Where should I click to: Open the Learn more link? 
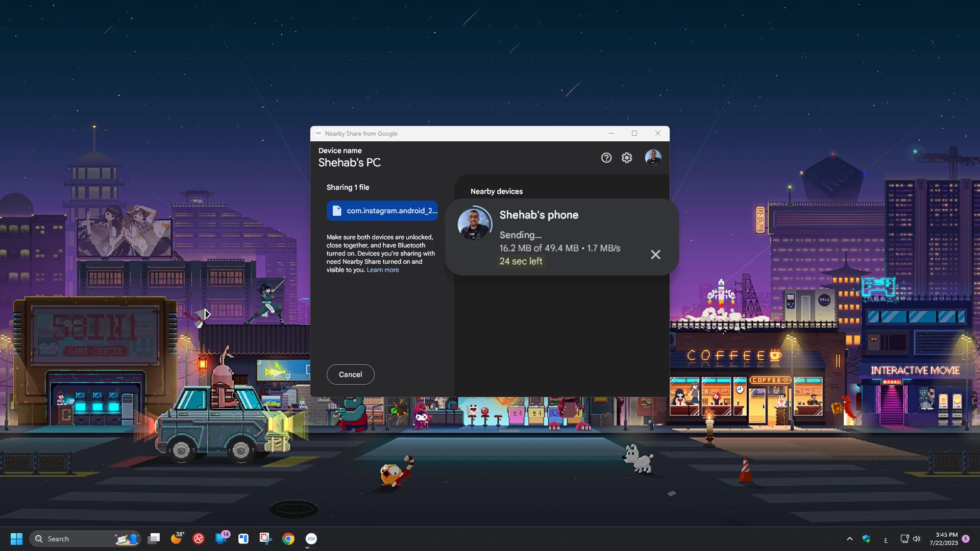(x=383, y=270)
